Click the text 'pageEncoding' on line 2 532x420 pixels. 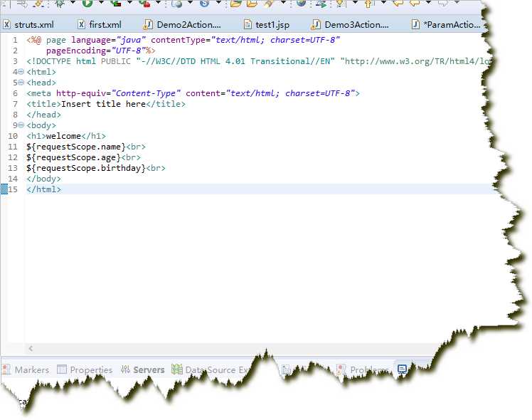[x=76, y=51]
